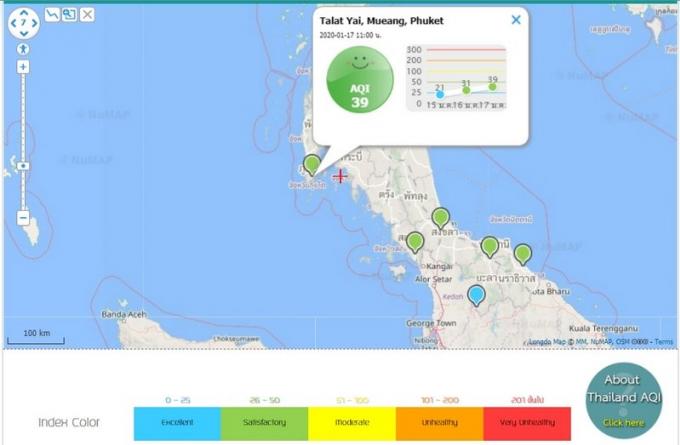Select the line measure tool icon

click(x=52, y=15)
